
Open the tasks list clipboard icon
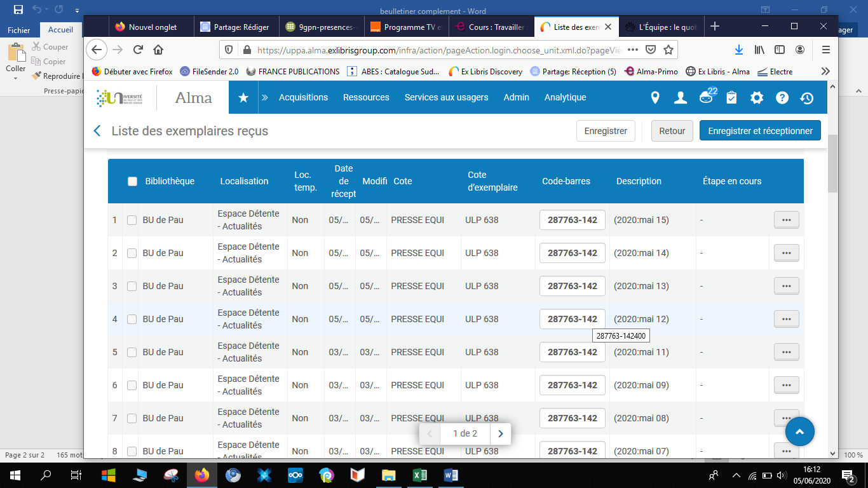(731, 98)
